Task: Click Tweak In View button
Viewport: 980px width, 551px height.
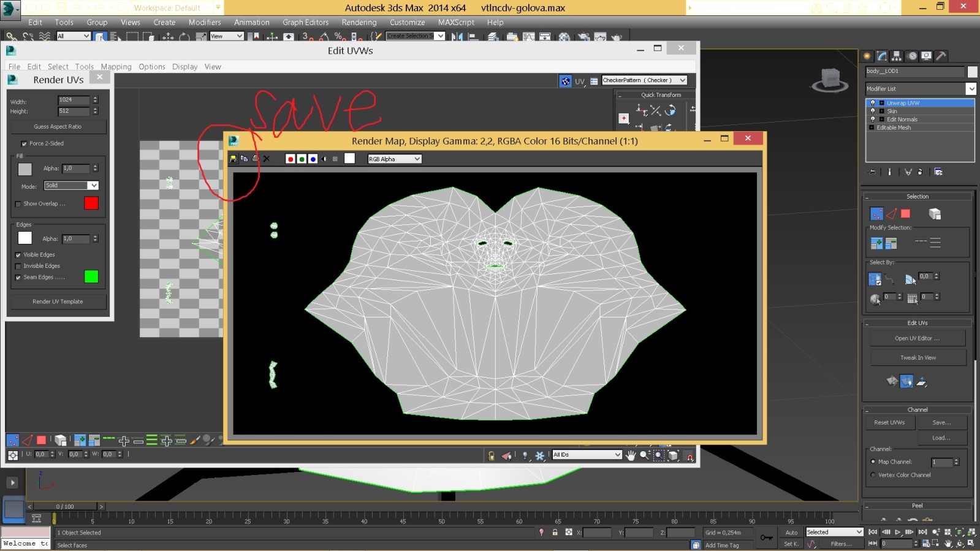Action: pos(918,357)
